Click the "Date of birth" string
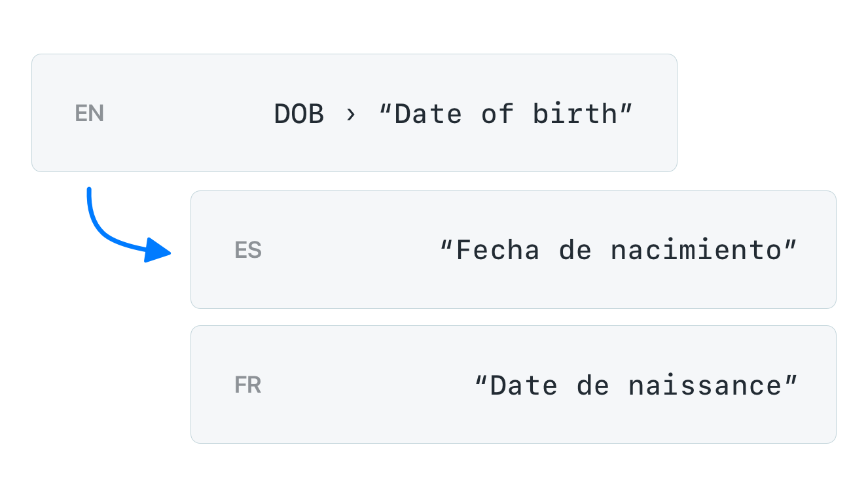 click(506, 114)
